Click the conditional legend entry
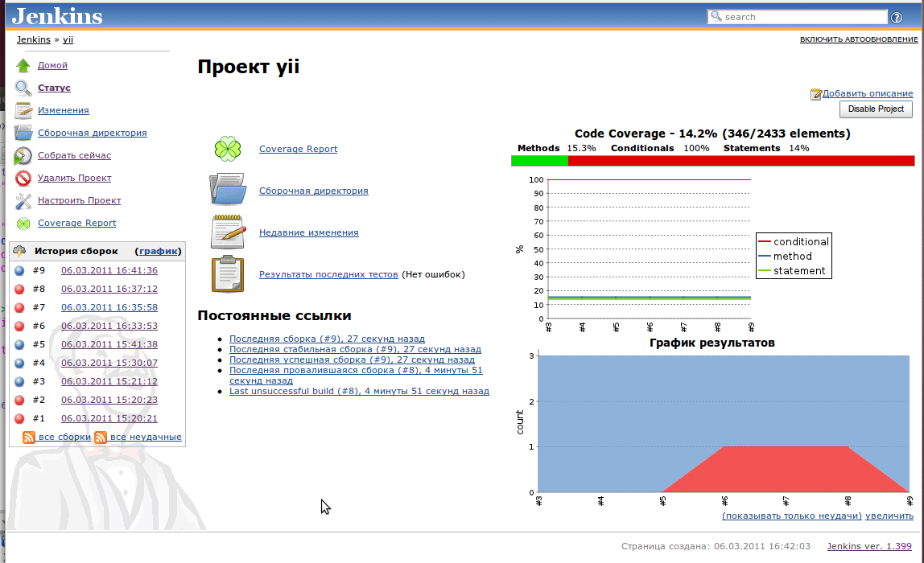The height and width of the screenshot is (563, 924). (794, 241)
